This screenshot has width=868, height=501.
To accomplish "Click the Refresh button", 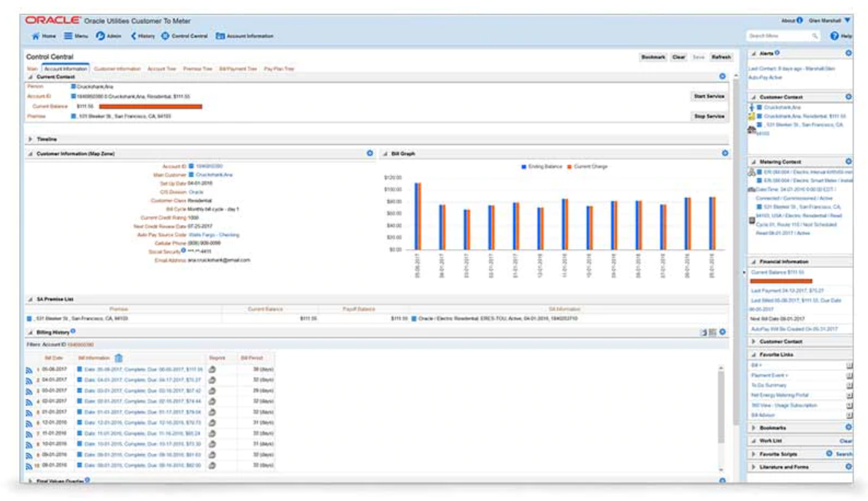I will tap(721, 57).
